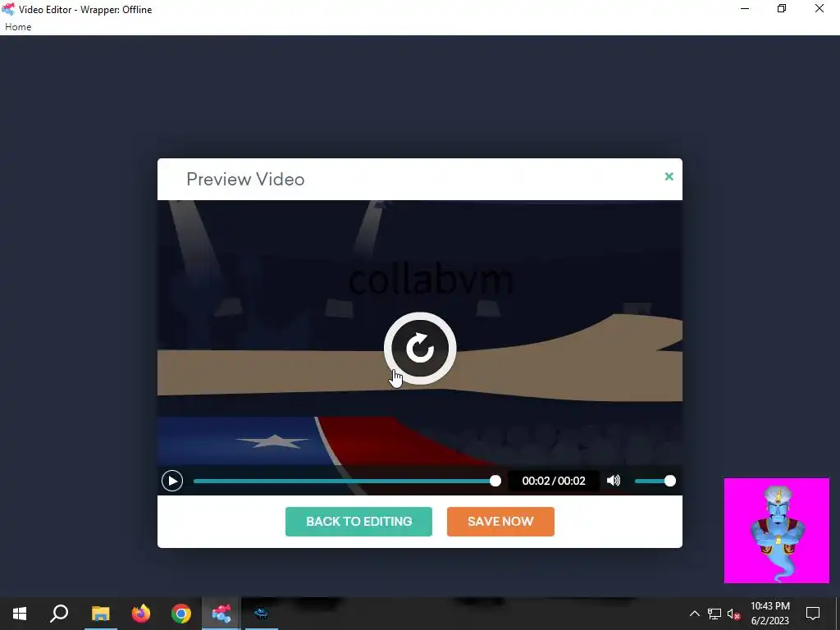The width and height of the screenshot is (840, 630).
Task: Click Back to Editing button
Action: 359,521
